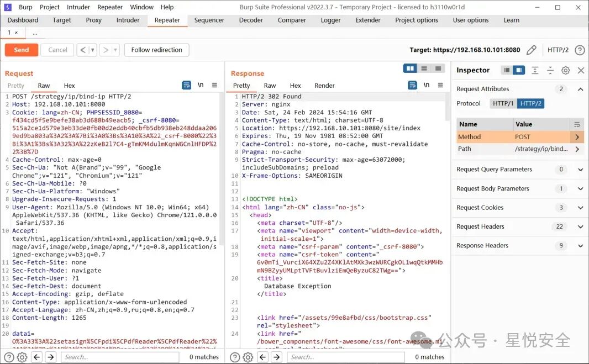This screenshot has height=364, width=589.
Task: Expand Response Headers section
Action: (580, 246)
